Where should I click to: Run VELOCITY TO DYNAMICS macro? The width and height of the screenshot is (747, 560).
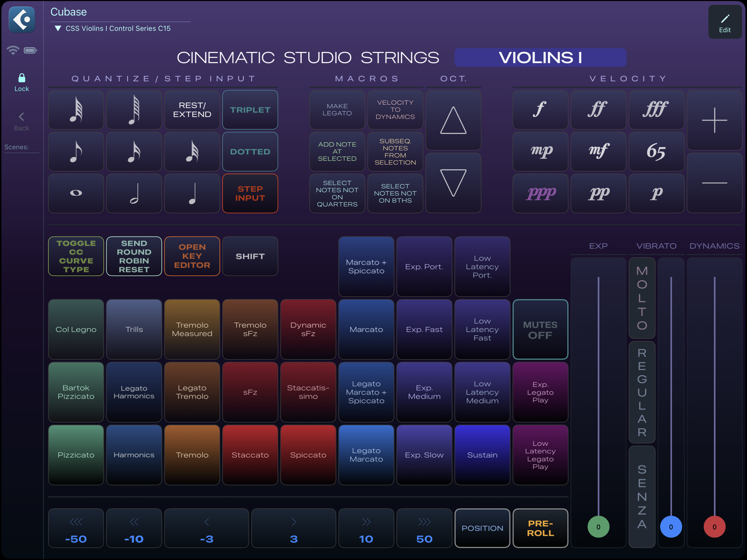[395, 110]
